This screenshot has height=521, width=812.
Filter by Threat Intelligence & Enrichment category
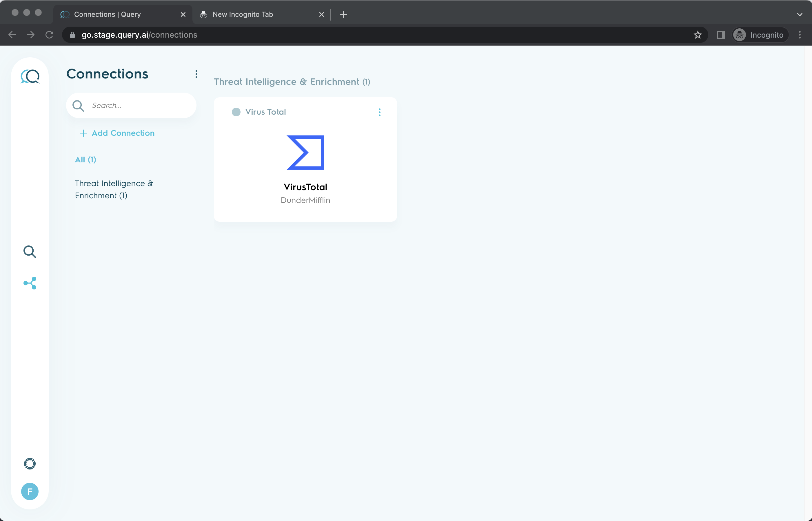pos(114,190)
